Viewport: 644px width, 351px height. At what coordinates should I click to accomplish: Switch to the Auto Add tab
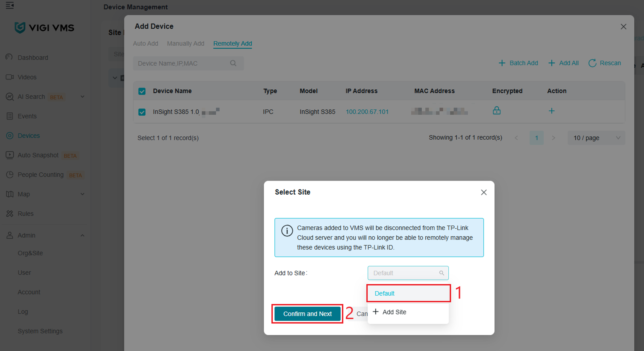145,43
